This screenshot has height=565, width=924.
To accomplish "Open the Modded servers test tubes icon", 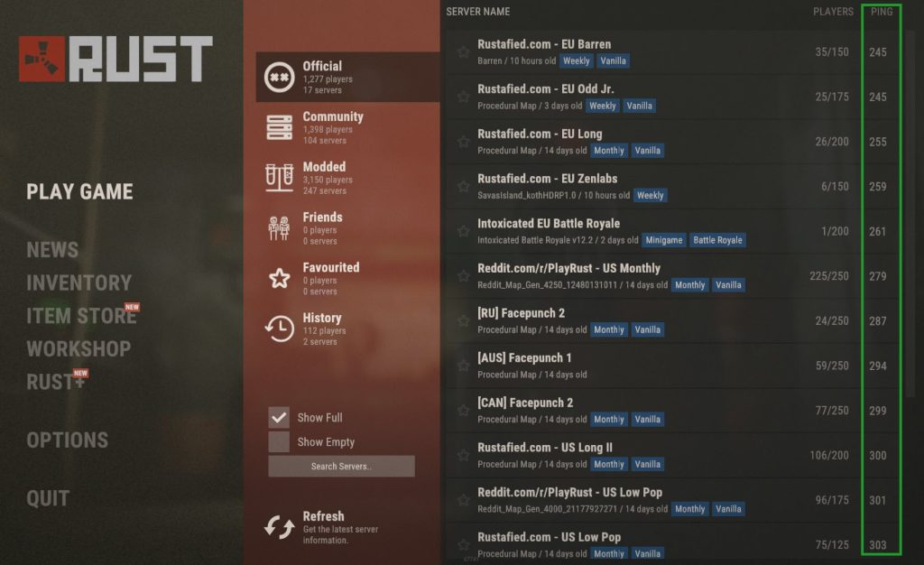I will [x=280, y=177].
